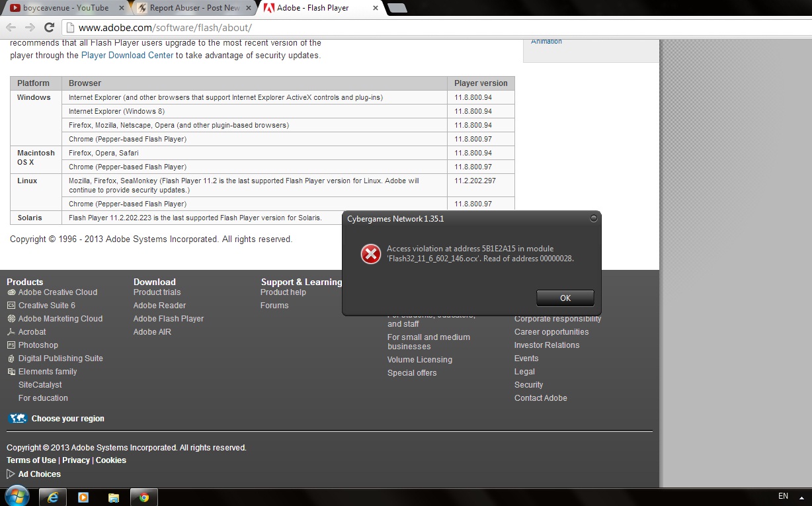Click the page icon in the address bar

coord(70,28)
